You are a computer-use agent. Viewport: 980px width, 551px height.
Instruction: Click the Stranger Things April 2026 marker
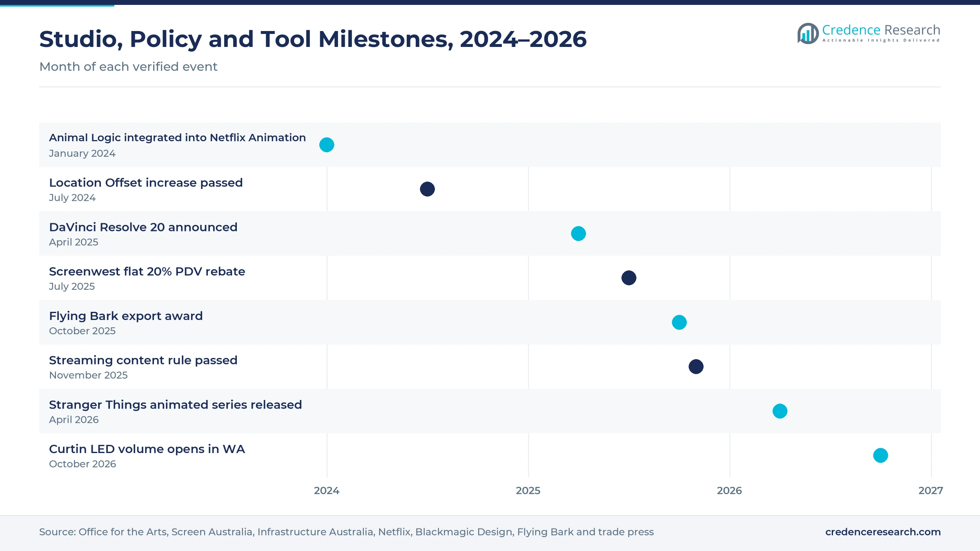click(780, 411)
